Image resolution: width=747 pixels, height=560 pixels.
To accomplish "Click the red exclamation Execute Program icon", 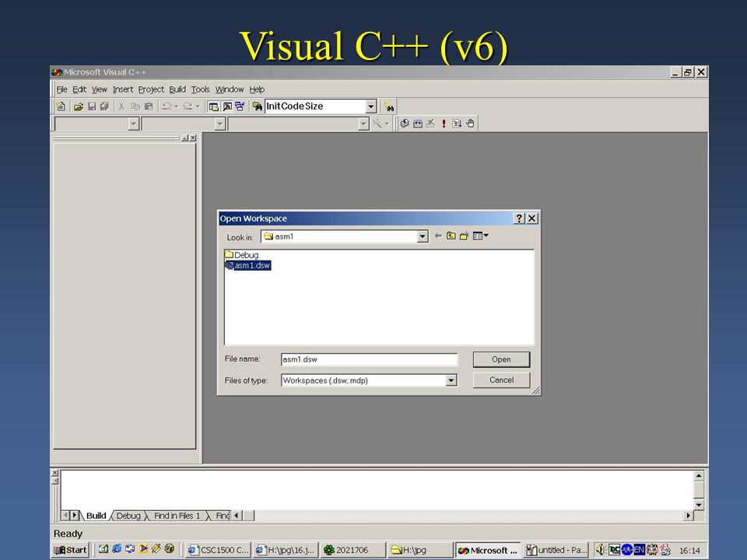I will click(x=444, y=124).
